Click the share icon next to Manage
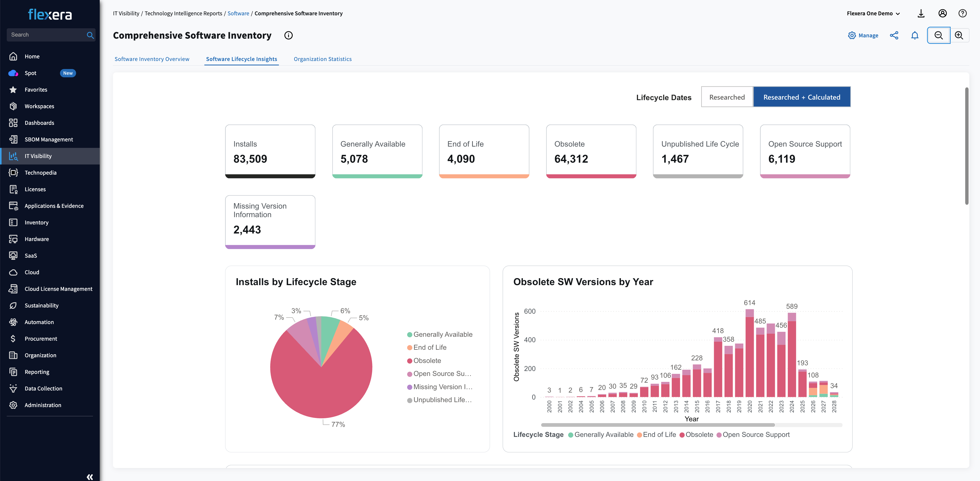This screenshot has width=980, height=481. point(894,35)
